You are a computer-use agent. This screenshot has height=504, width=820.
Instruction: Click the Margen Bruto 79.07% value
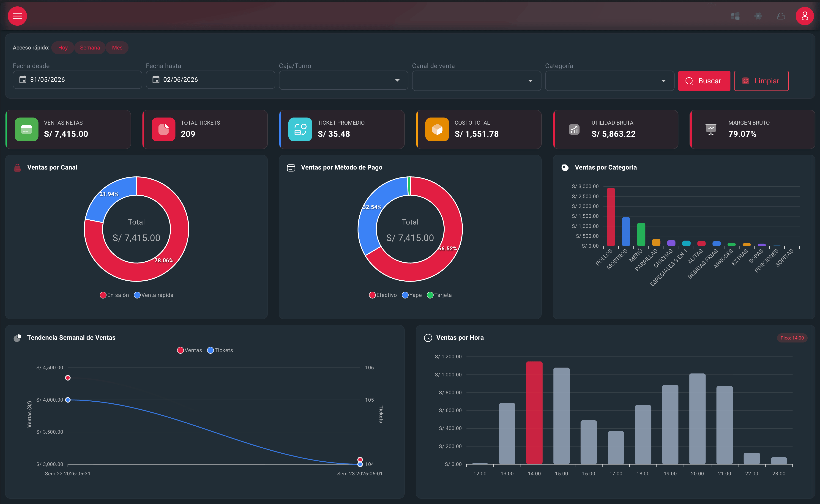(x=742, y=134)
